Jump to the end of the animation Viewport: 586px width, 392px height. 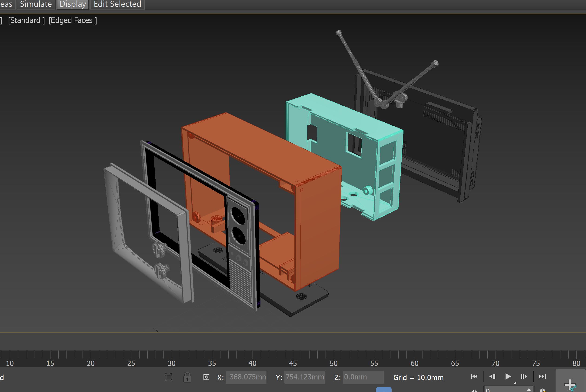[543, 376]
